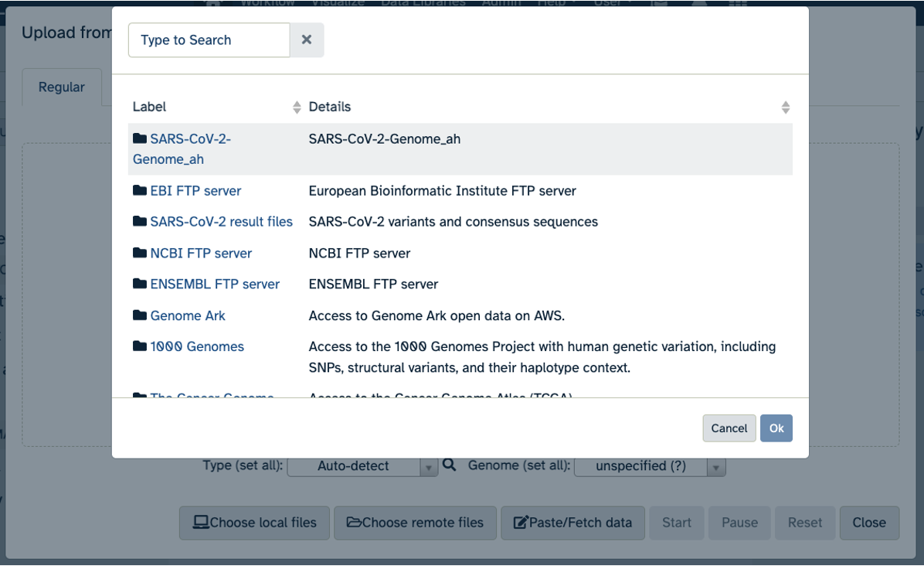Select the 1000 Genomes Project description text
The image size is (924, 566).
(542, 357)
